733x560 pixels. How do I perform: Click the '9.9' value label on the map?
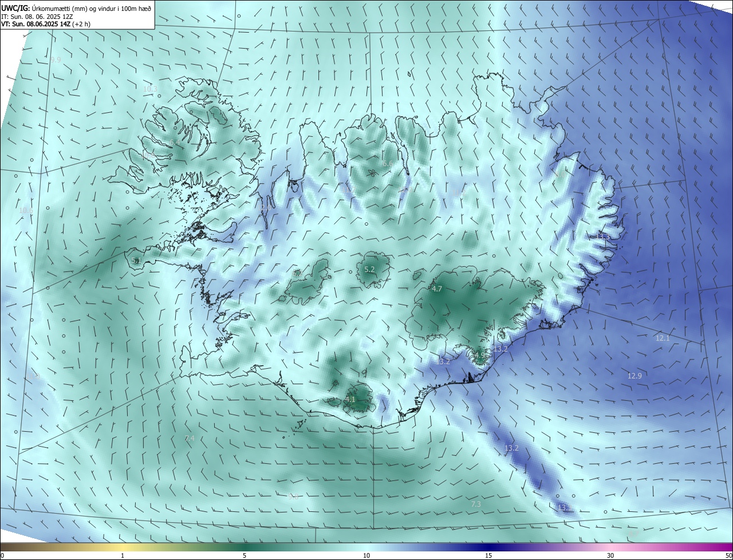(x=56, y=60)
